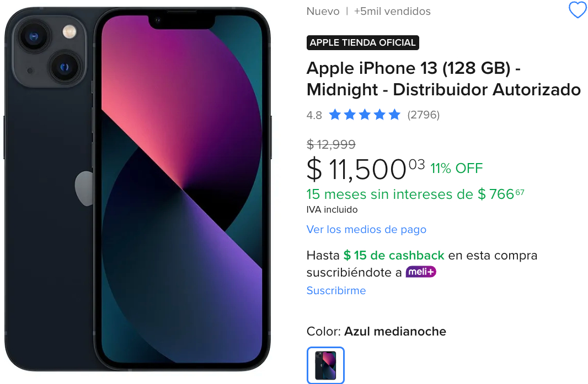Click the 'Suscribirme' link
Viewport: 588px width, 384px height.
click(336, 290)
